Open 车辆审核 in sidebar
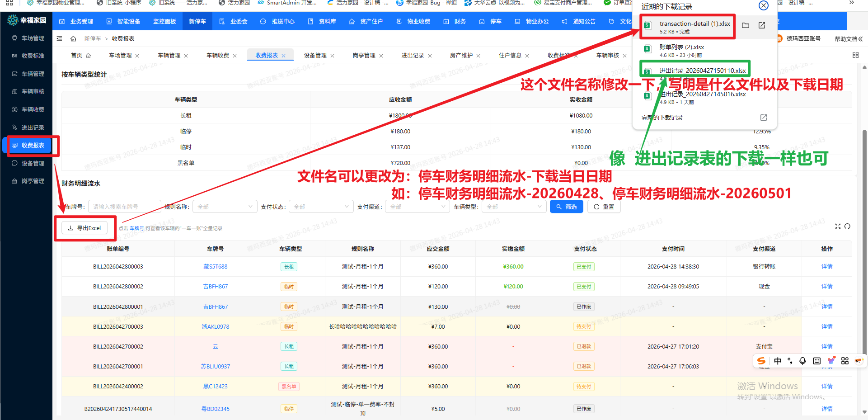 tap(28, 91)
